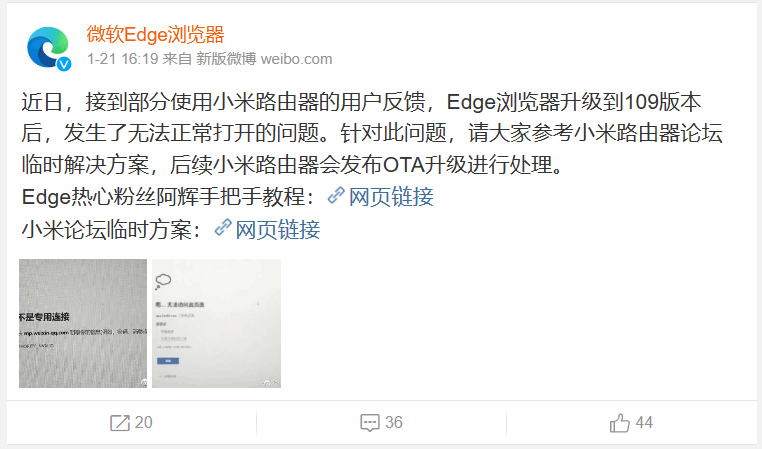
Task: Open 网页链接 after 小米论坛临时方案
Action: (278, 229)
